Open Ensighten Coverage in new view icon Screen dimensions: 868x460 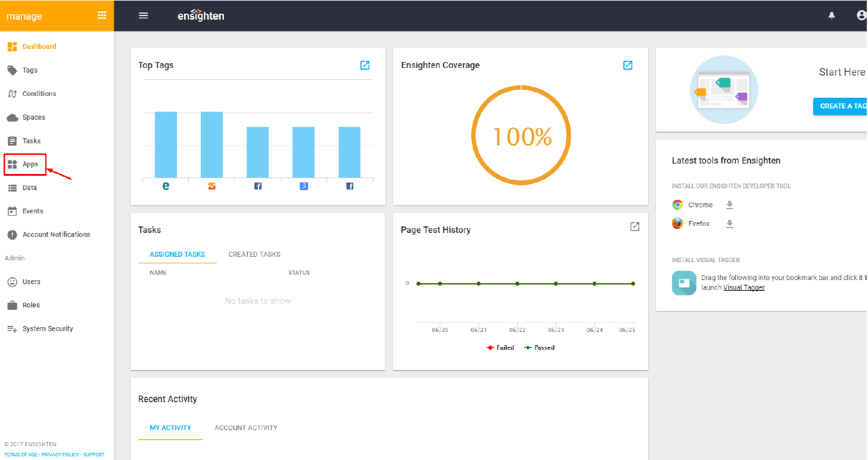(x=628, y=65)
